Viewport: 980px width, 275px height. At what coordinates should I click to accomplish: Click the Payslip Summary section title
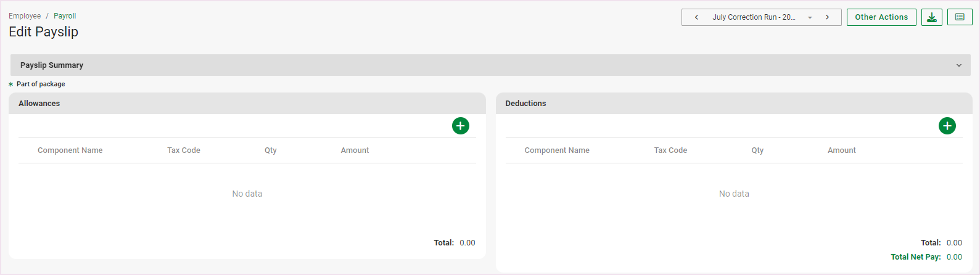(52, 65)
